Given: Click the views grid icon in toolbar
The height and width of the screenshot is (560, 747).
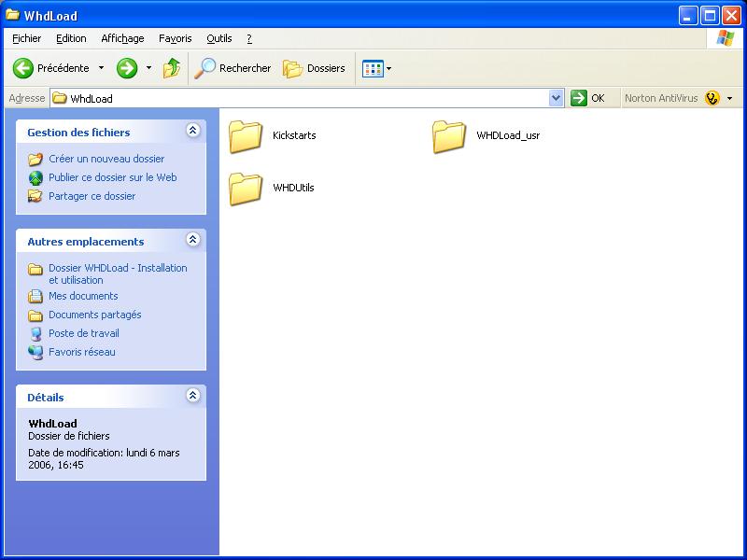Looking at the screenshot, I should pyautogui.click(x=373, y=68).
